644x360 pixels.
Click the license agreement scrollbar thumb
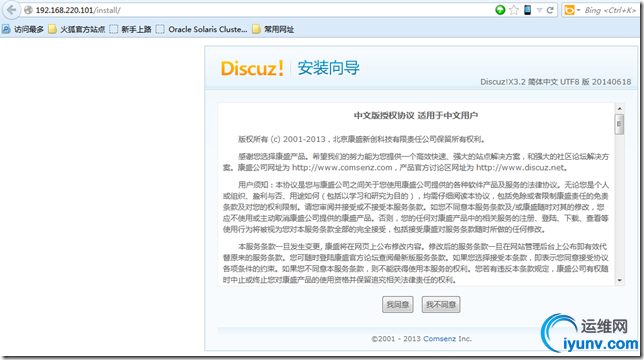pos(619,124)
